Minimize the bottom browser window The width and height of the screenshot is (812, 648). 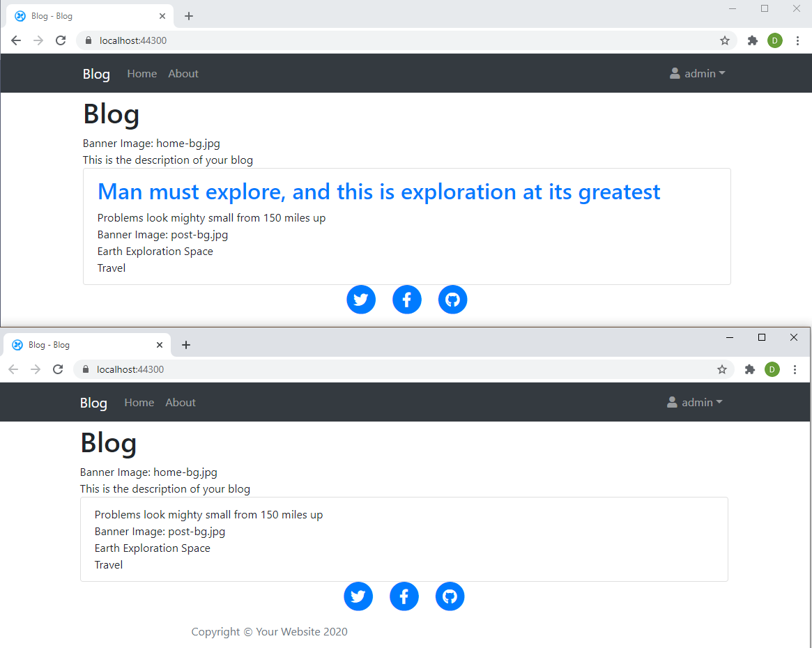730,337
